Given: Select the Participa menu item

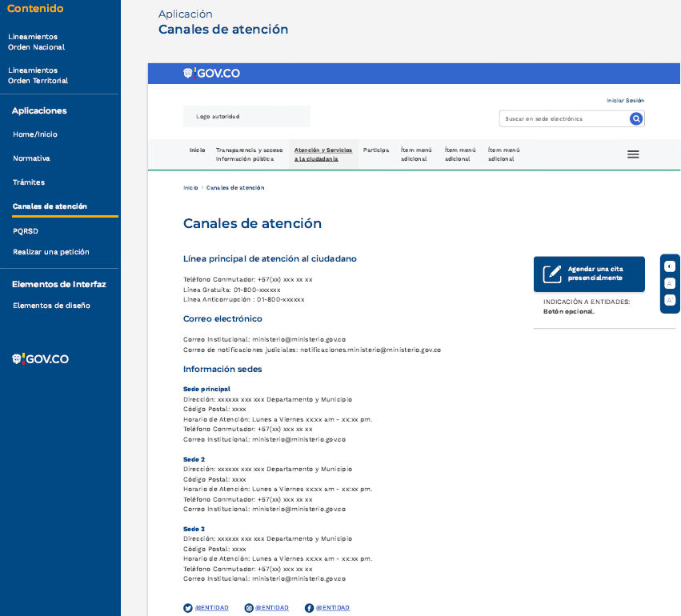Looking at the screenshot, I should click(375, 150).
